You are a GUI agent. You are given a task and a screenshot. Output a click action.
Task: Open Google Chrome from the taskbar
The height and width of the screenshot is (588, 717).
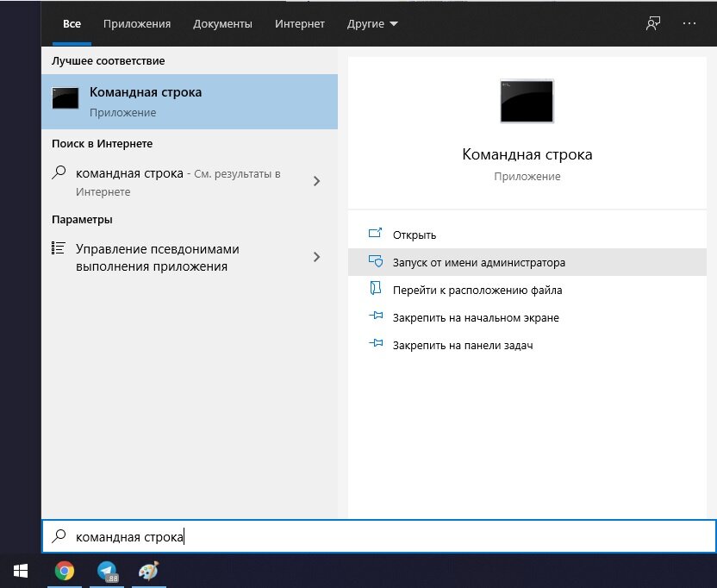pos(65,571)
